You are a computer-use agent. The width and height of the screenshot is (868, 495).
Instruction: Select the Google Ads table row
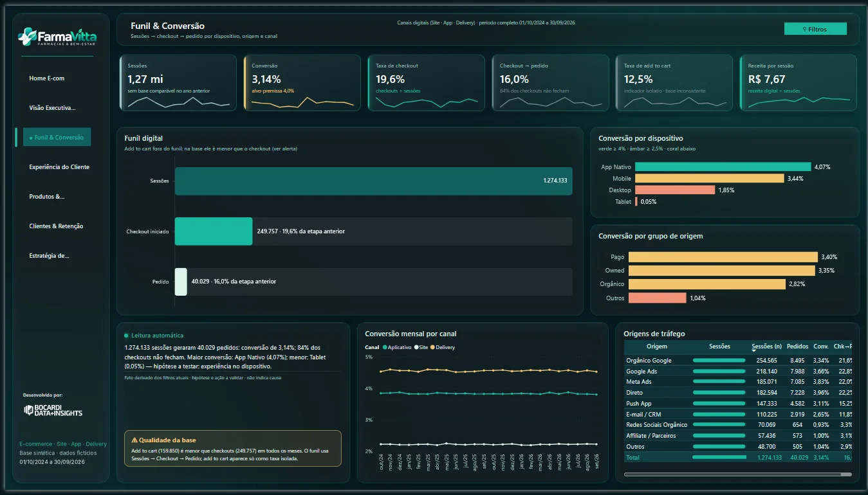tap(737, 372)
